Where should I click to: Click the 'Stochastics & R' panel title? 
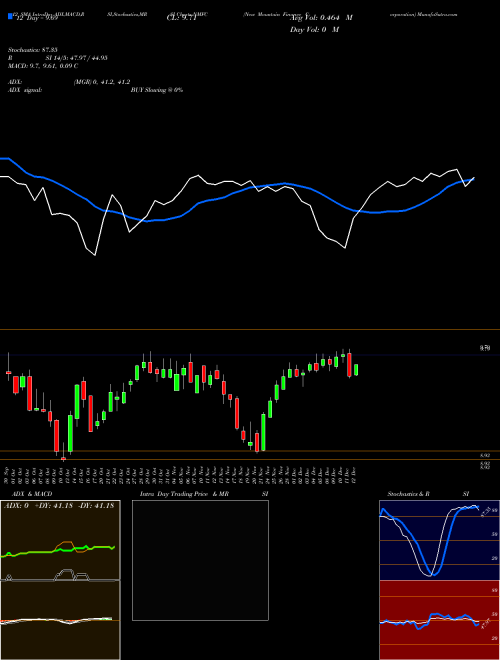pos(409,494)
